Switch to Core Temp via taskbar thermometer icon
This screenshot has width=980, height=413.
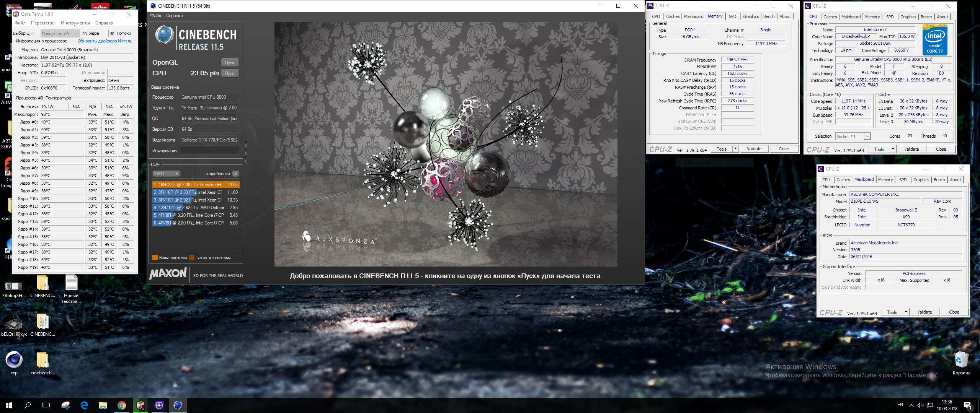(140, 405)
